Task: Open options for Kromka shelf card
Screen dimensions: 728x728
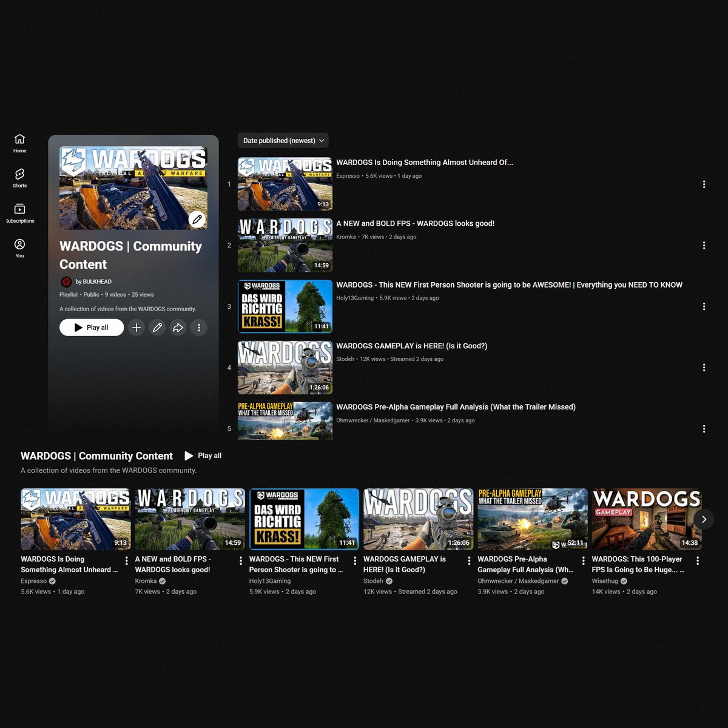Action: (241, 561)
